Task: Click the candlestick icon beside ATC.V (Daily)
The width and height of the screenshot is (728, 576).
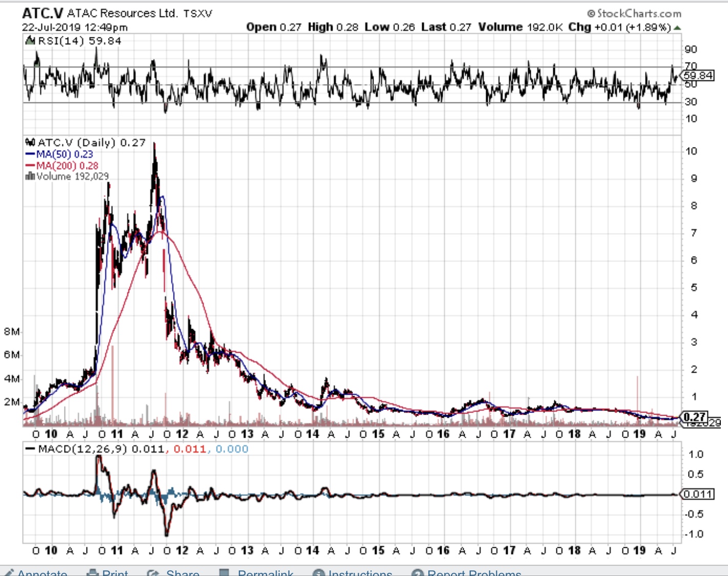Action: coord(30,142)
